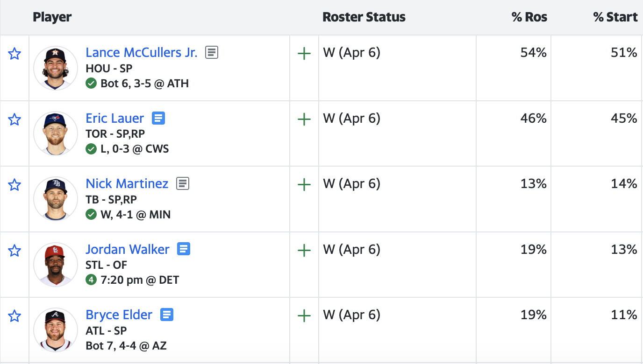This screenshot has height=364, width=643.
Task: Star Lance McCullers Jr. to watch list
Action: click(14, 54)
